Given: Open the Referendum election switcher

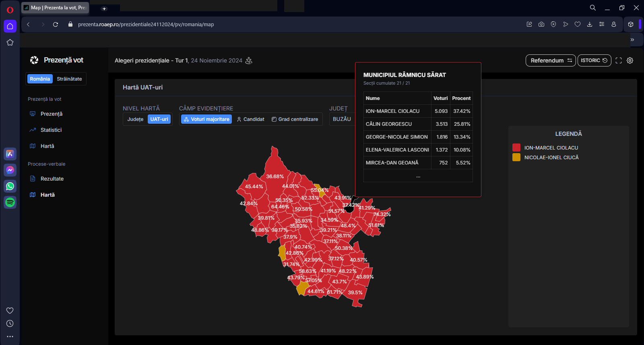Looking at the screenshot, I should [x=550, y=60].
